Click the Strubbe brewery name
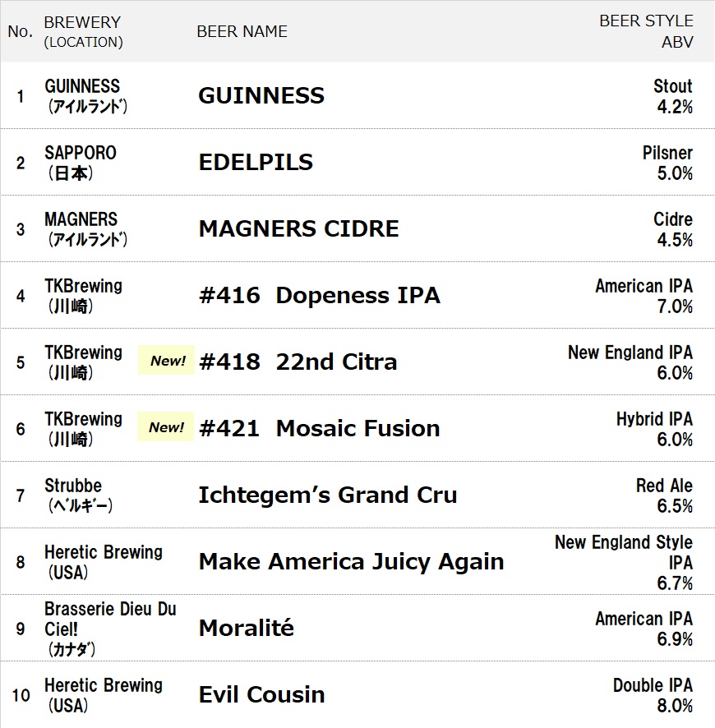 (x=73, y=486)
